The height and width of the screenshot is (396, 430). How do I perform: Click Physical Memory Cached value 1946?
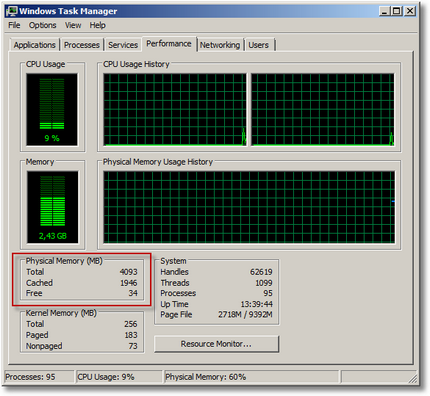point(128,283)
